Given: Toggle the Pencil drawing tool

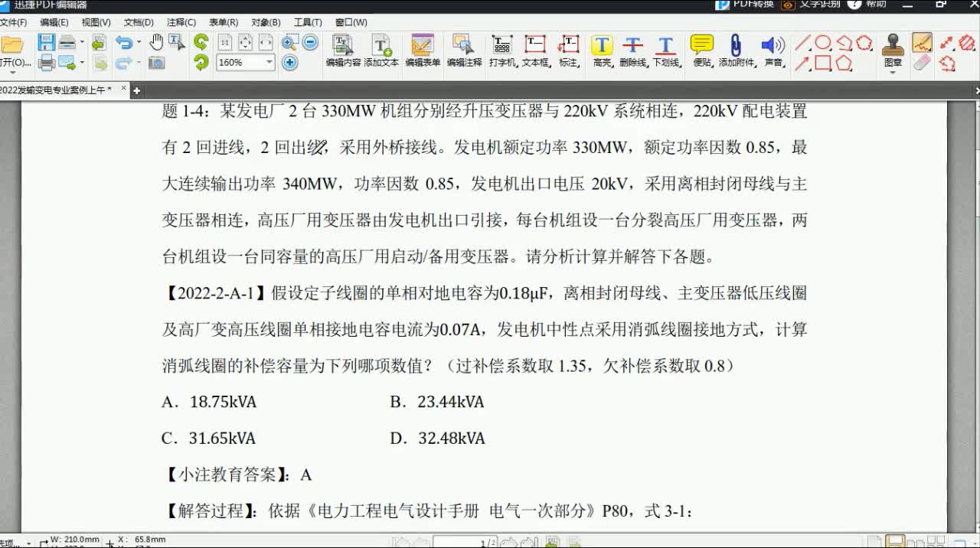Looking at the screenshot, I should coord(923,43).
